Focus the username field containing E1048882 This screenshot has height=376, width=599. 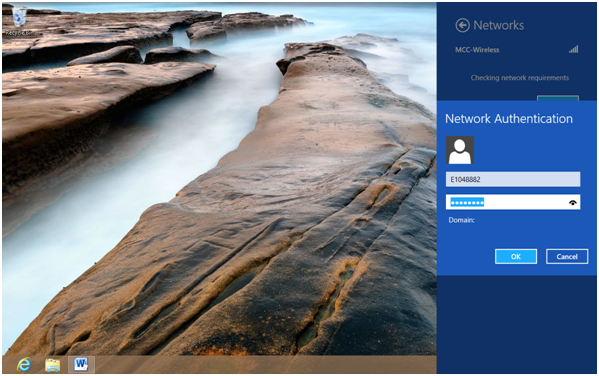pos(513,179)
